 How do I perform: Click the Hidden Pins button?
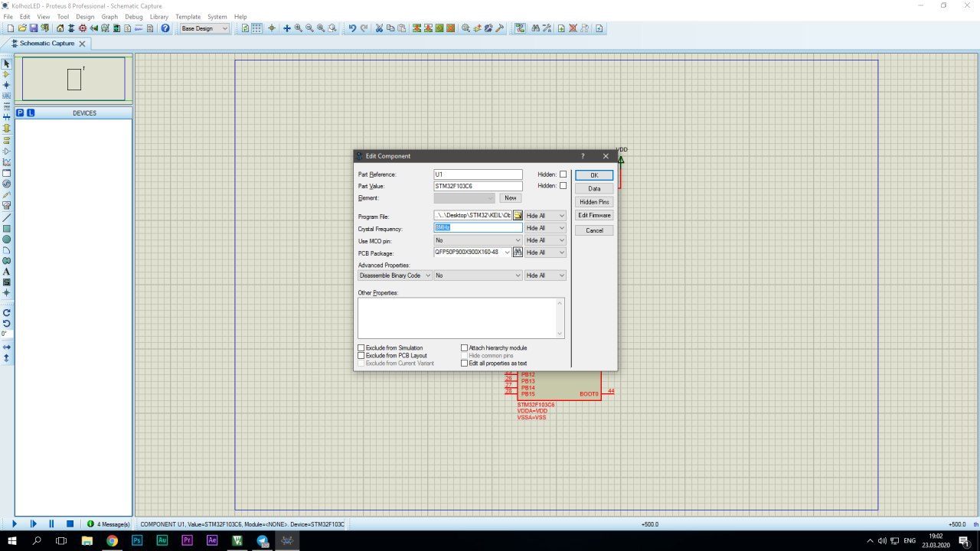pos(594,202)
